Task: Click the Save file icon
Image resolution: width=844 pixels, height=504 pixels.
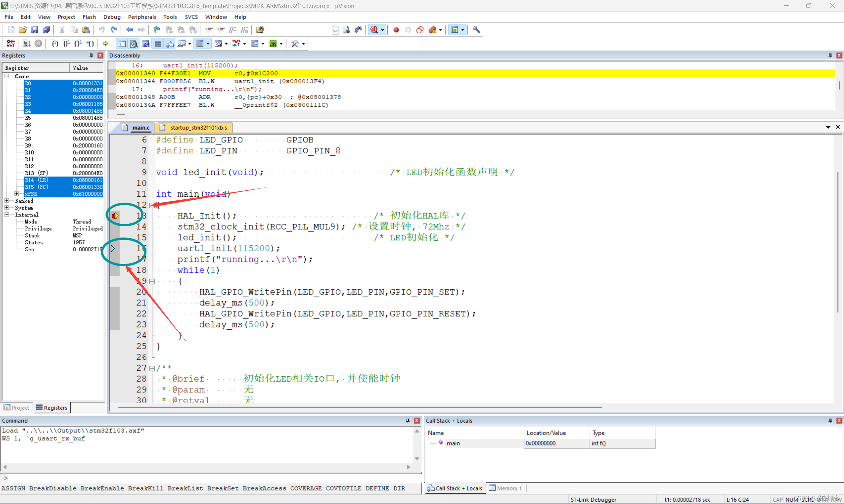Action: click(x=34, y=30)
